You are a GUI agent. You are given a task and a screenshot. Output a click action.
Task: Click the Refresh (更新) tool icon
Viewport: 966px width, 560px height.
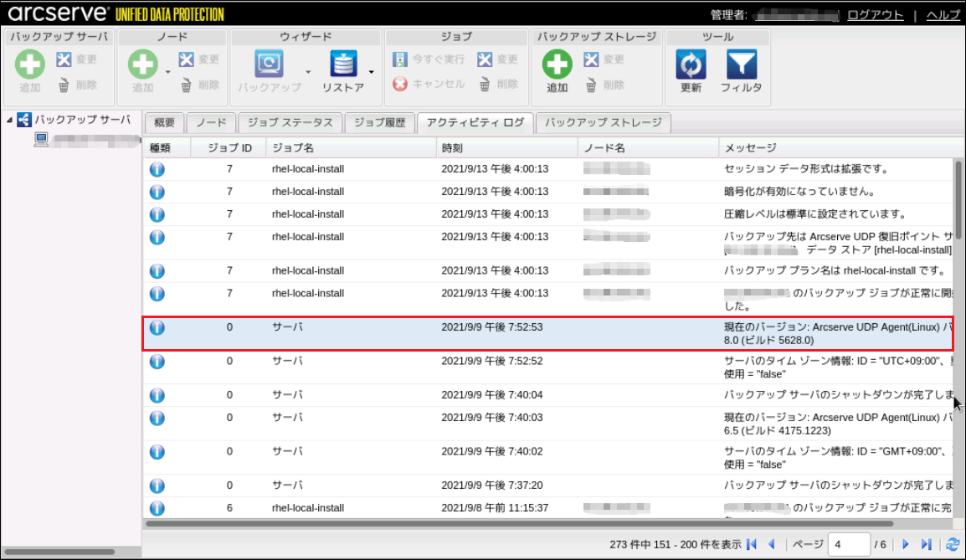(691, 64)
